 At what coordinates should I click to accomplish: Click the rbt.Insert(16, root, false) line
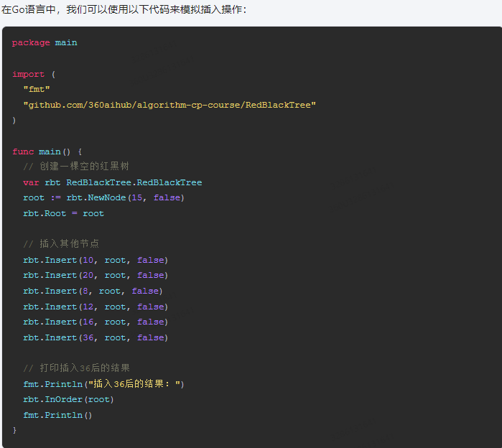[96, 322]
